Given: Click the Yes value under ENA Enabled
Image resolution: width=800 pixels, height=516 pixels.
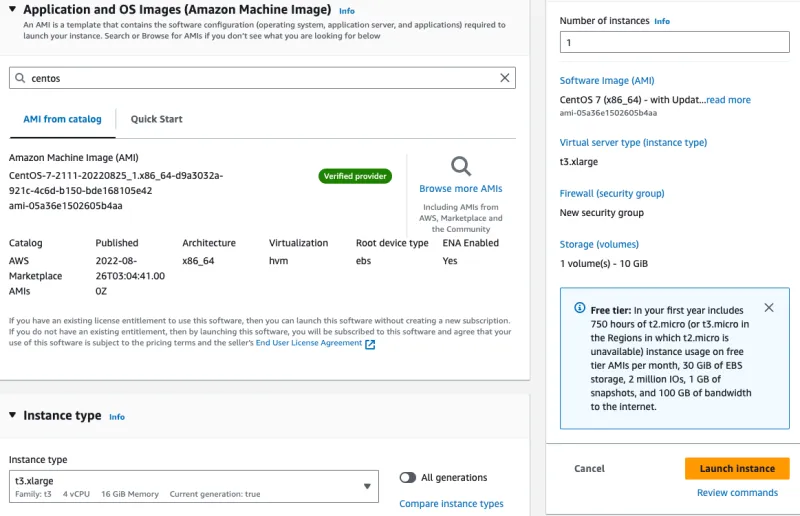Looking at the screenshot, I should tap(449, 261).
